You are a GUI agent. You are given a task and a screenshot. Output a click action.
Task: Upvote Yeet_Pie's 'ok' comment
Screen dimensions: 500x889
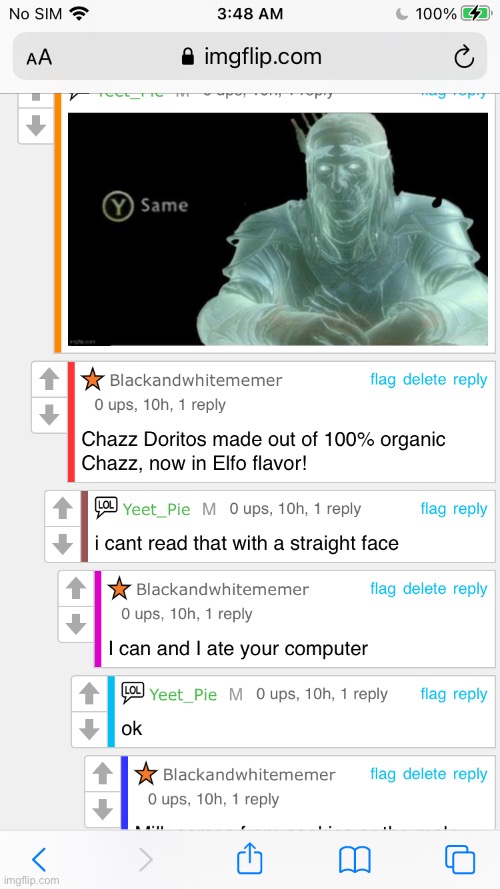[89, 693]
